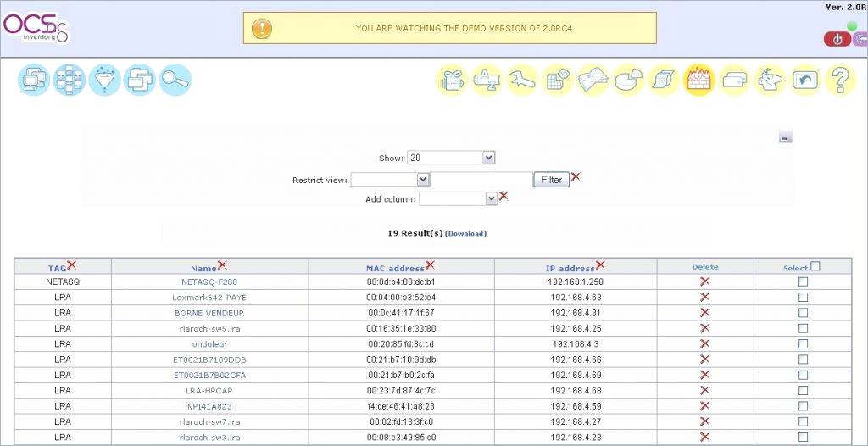Sort by the MAC address column header
868x446 pixels.
[x=395, y=268]
